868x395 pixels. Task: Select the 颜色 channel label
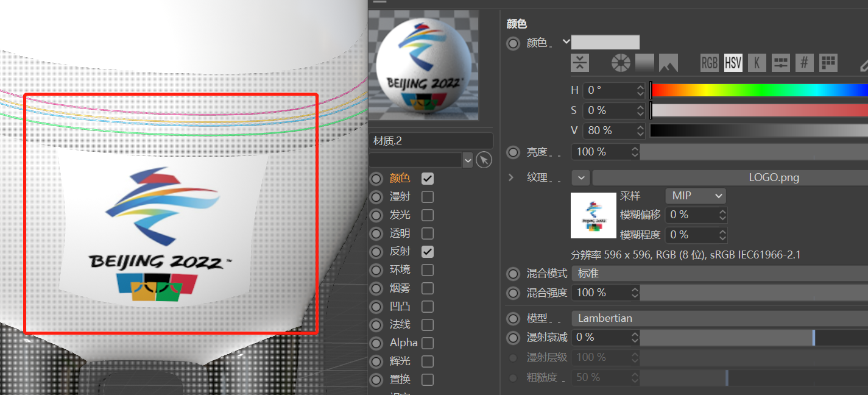click(x=400, y=179)
